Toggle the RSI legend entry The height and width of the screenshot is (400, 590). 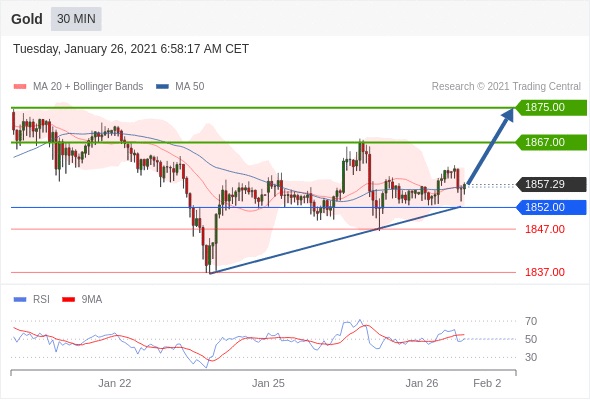[32, 300]
